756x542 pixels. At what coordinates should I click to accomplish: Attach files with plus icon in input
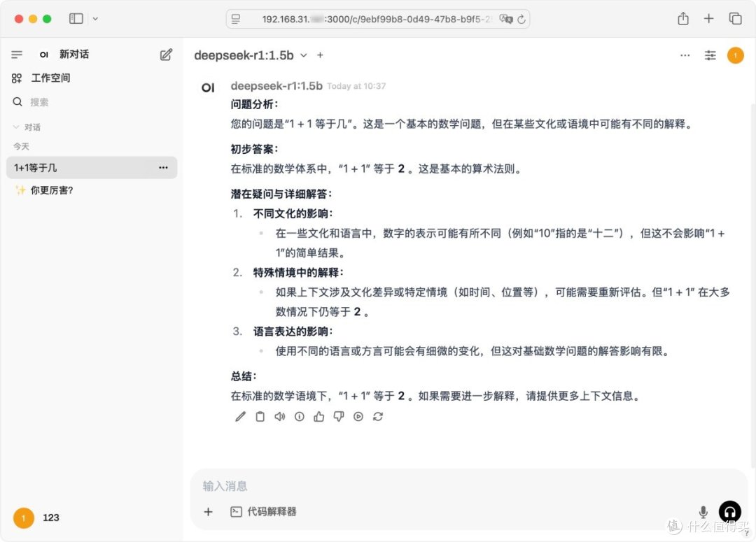[x=209, y=512]
